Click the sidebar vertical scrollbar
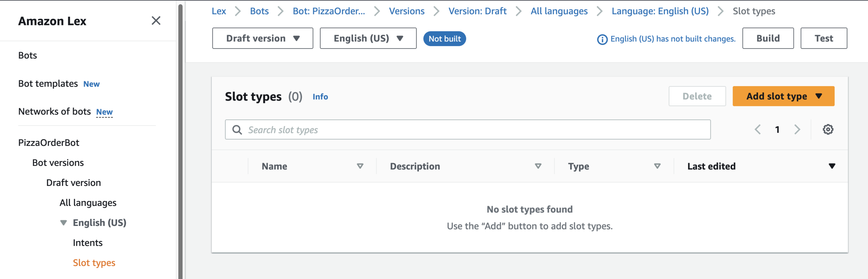 180,142
